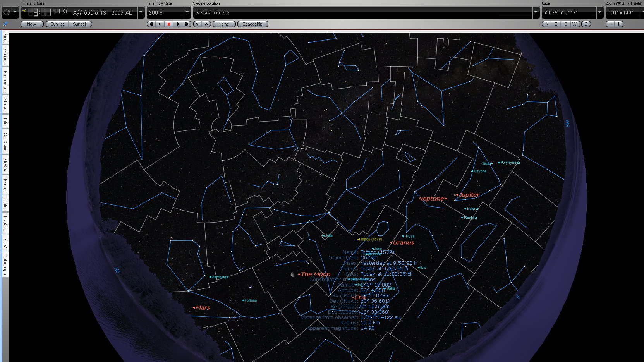Screen dimensions: 644x362
Task: Click the Zoom 191° x 140° field
Action: point(623,13)
